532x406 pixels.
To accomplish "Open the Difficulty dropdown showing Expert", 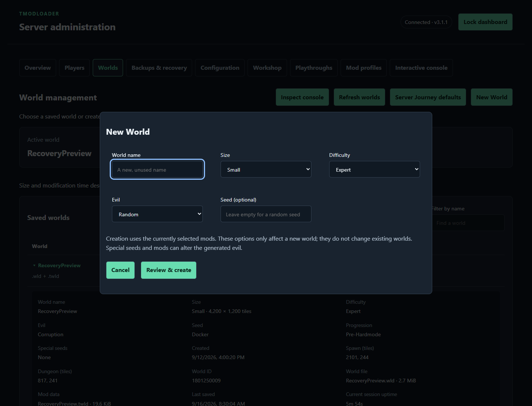I will (374, 169).
